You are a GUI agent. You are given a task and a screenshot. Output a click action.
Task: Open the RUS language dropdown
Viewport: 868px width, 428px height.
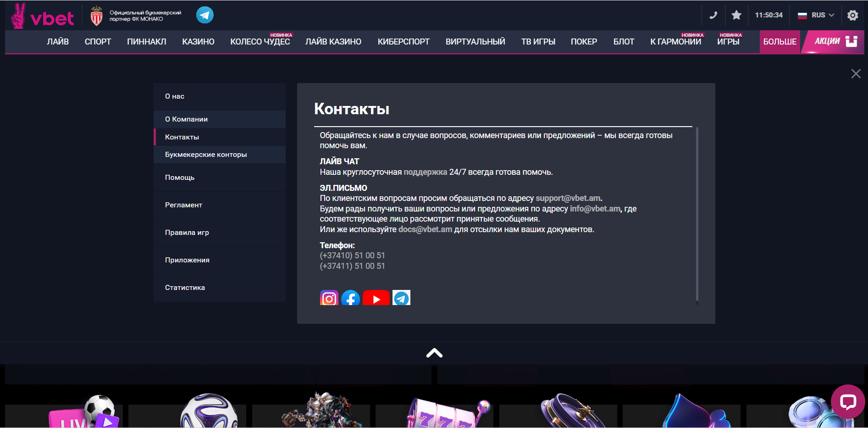click(x=816, y=15)
